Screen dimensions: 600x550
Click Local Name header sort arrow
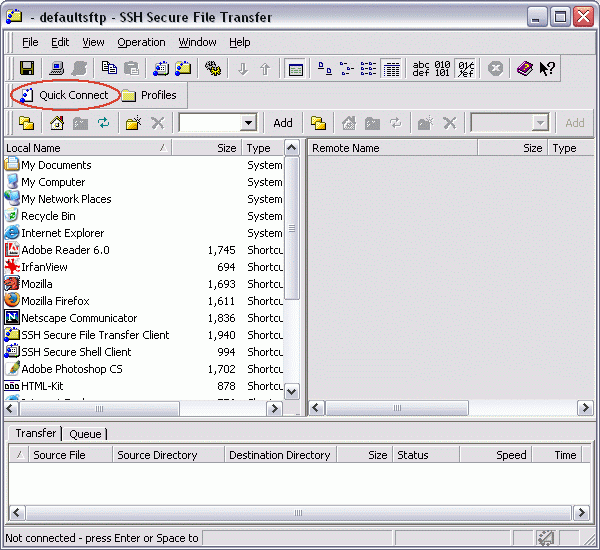click(163, 148)
